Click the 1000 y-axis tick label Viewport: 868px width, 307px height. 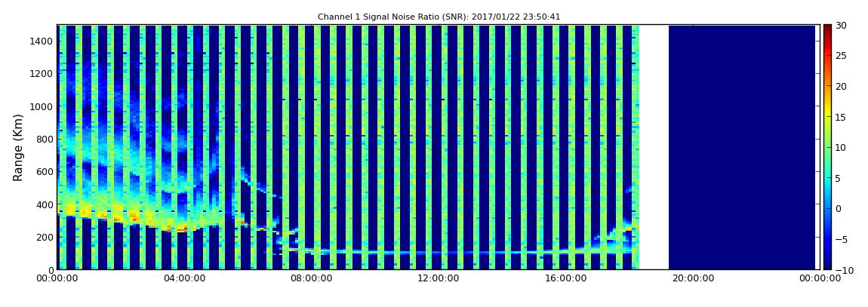(42, 106)
